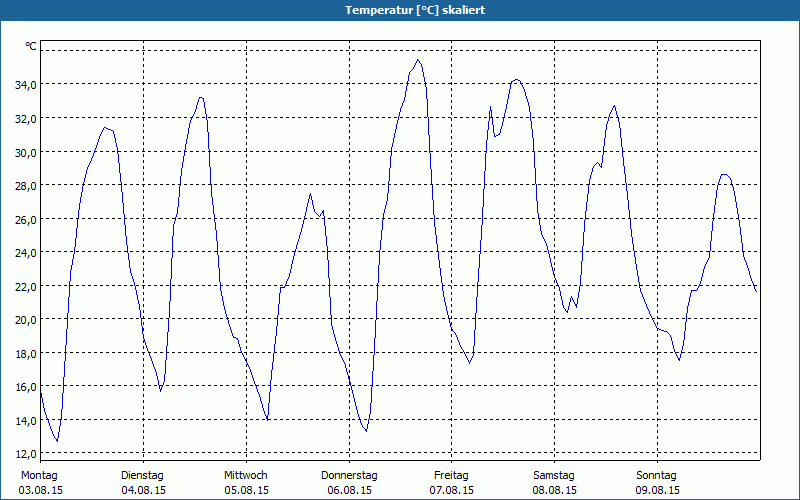800x500 pixels.
Task: Click the 14,0 axis value
Action: tap(25, 421)
